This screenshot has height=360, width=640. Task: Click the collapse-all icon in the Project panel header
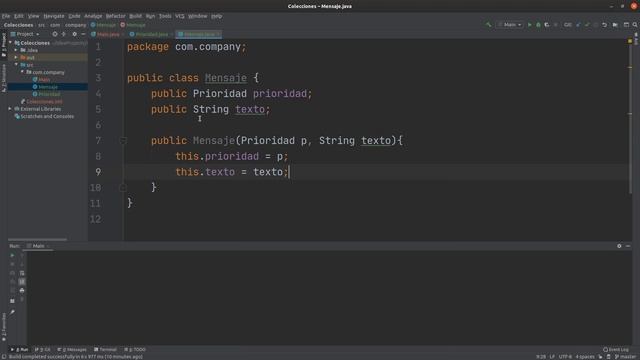coord(64,34)
